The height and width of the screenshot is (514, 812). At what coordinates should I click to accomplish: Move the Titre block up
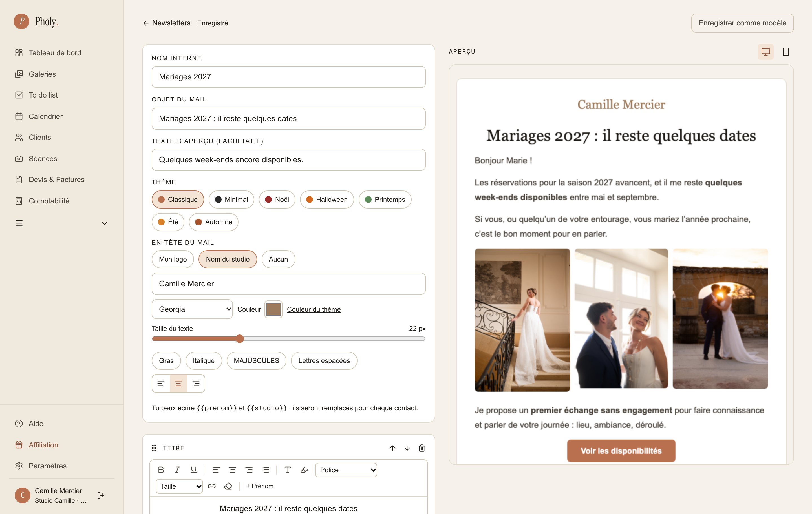point(392,448)
